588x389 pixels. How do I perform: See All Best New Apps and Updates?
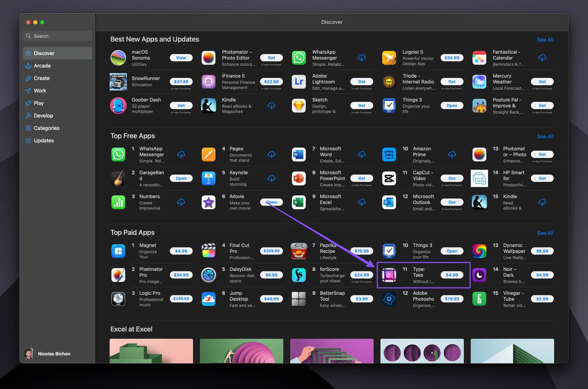point(545,40)
